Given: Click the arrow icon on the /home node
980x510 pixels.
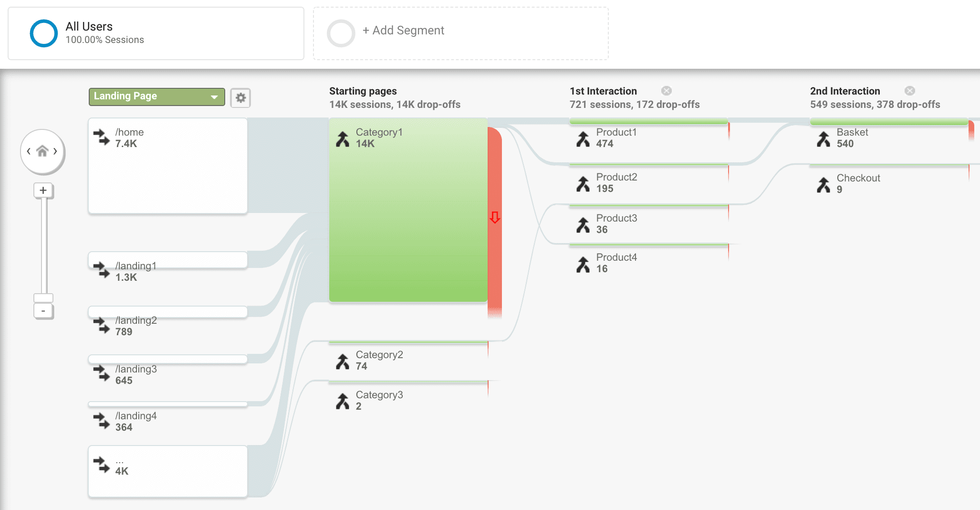Looking at the screenshot, I should click(102, 138).
